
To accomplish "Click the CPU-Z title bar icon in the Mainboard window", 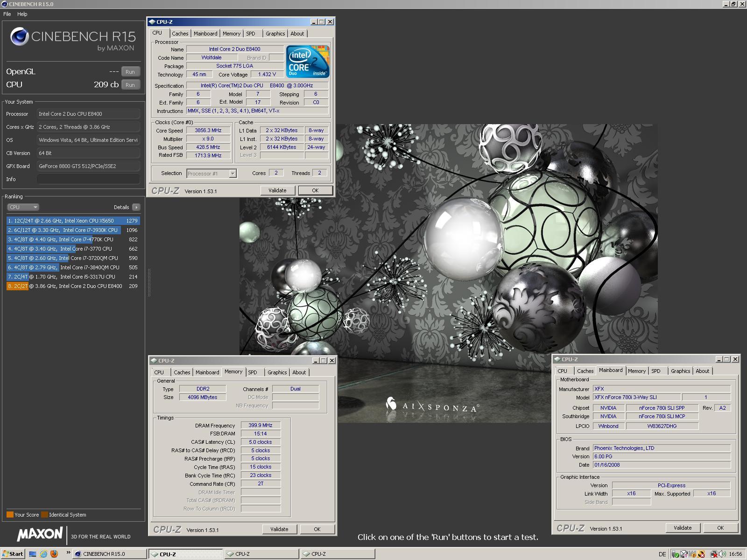I will [557, 359].
